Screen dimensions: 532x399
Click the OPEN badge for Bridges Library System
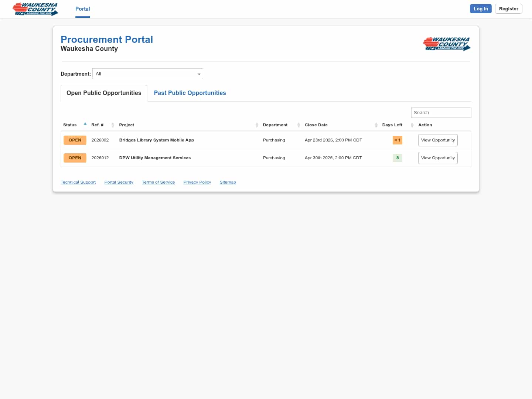point(75,140)
